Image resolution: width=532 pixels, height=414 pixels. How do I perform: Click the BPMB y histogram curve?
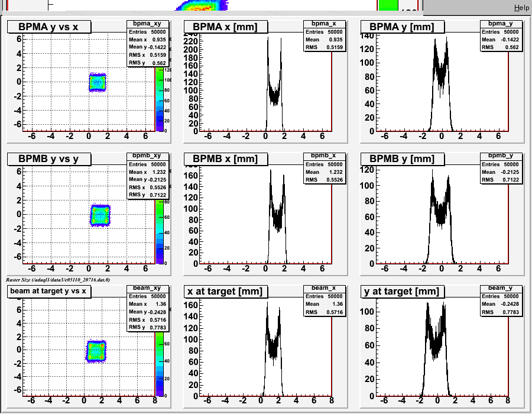440,217
